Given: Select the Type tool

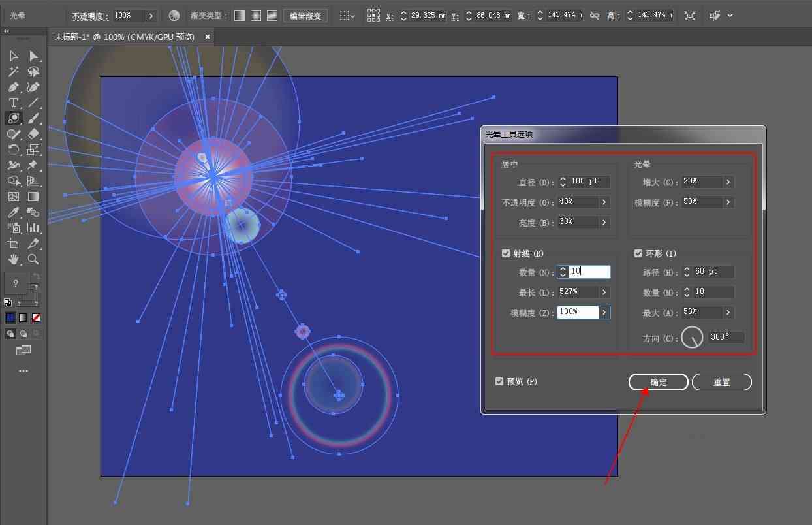Looking at the screenshot, I should 13,103.
